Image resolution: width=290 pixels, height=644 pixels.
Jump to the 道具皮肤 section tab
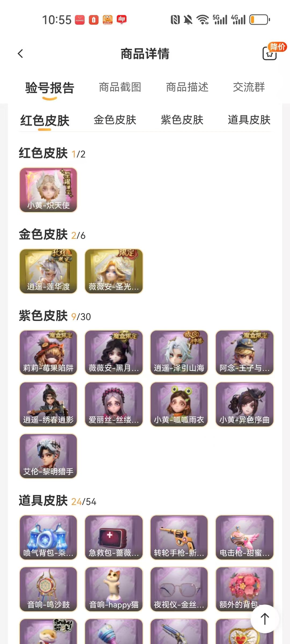tap(249, 120)
